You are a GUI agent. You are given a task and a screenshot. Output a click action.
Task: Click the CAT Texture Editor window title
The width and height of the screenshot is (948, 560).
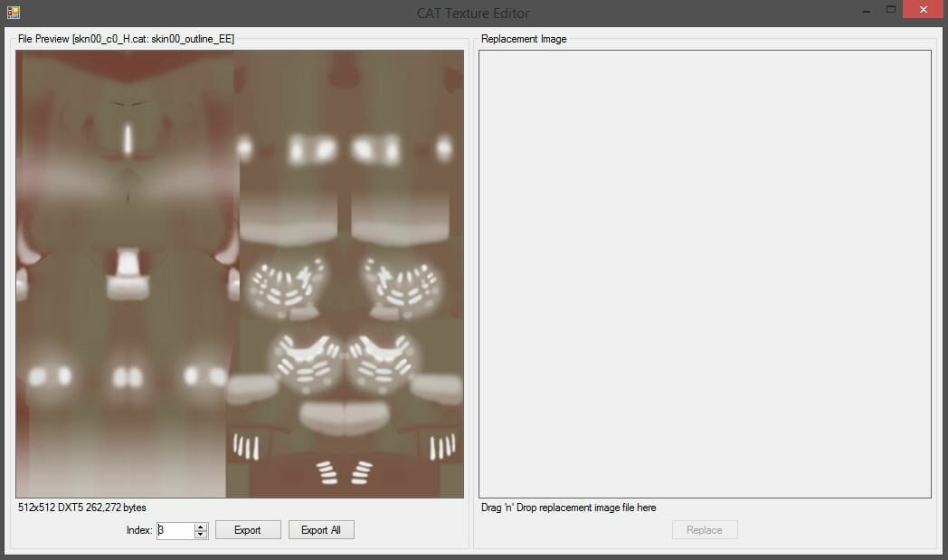pos(473,13)
